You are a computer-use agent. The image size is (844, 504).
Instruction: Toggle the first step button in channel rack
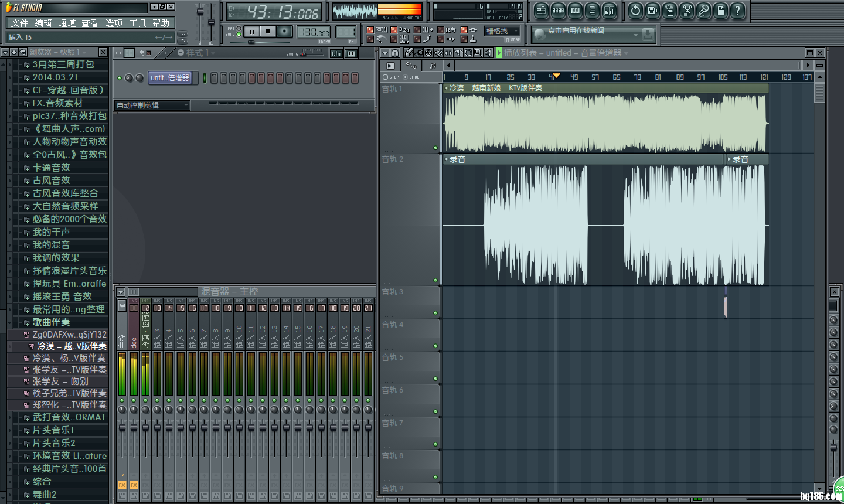point(214,78)
